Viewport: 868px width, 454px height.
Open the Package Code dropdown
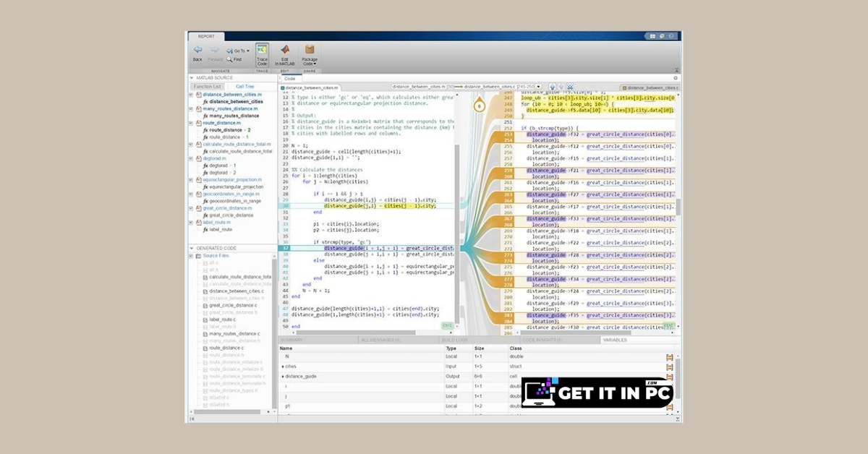point(310,54)
